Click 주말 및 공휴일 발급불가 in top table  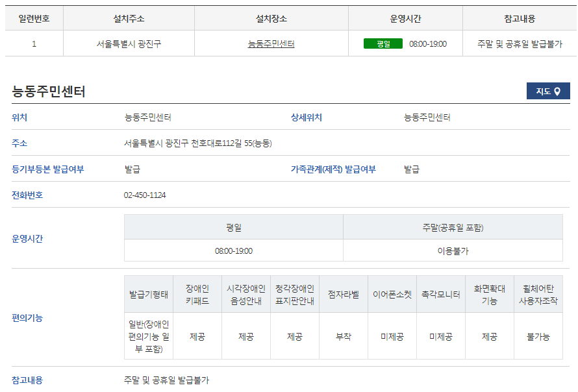(520, 44)
